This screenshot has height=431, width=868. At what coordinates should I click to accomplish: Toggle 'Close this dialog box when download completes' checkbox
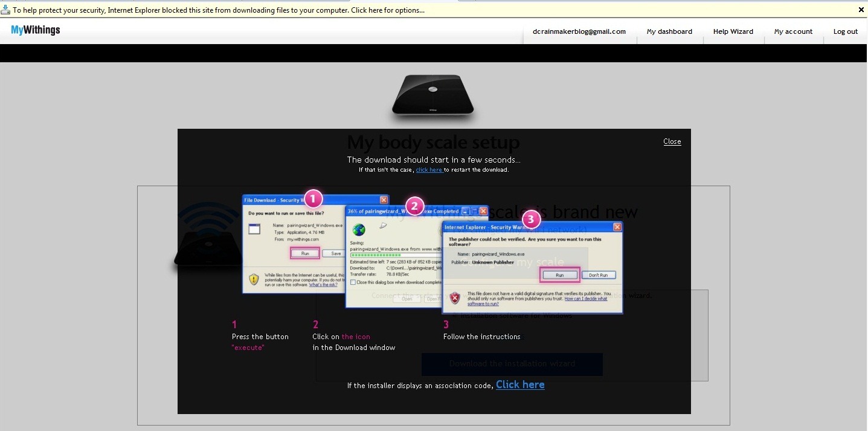(x=353, y=282)
